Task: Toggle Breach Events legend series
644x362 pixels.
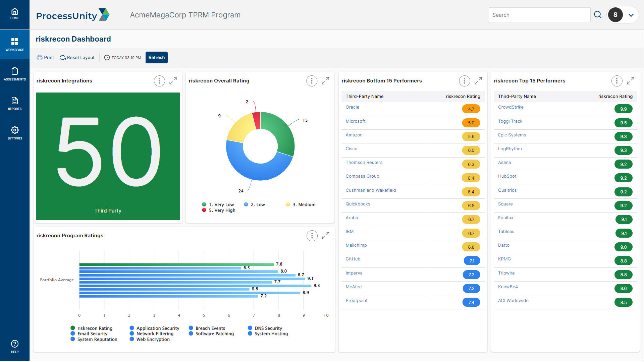Action: click(207, 328)
